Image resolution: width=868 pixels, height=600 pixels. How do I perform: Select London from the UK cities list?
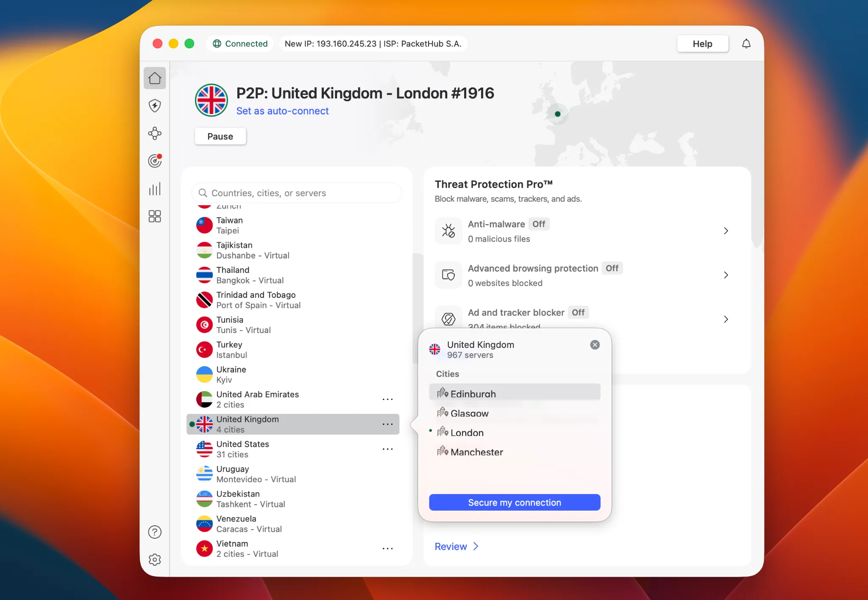[467, 432]
